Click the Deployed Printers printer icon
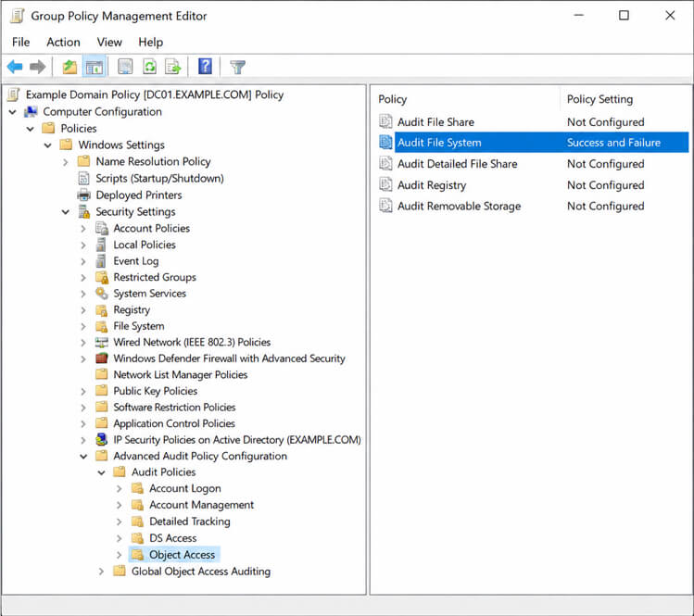 point(83,195)
